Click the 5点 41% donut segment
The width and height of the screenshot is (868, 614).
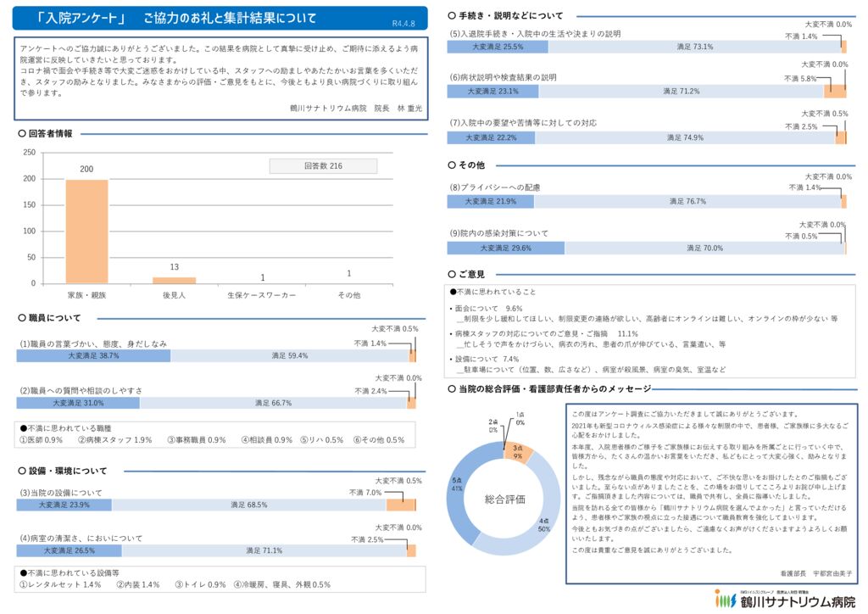pos(459,487)
